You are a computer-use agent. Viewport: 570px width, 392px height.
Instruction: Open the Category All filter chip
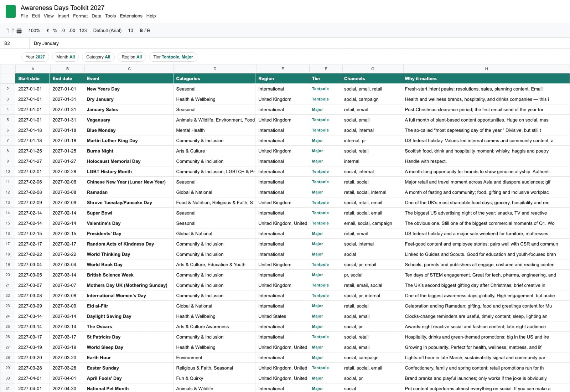(x=98, y=57)
